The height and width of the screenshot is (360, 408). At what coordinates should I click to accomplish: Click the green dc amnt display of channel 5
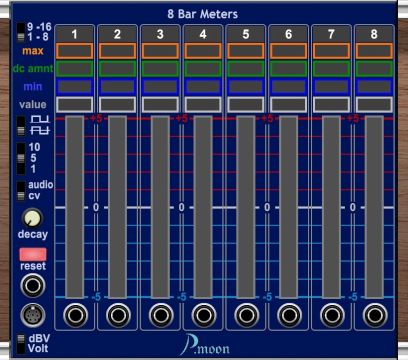tap(246, 69)
